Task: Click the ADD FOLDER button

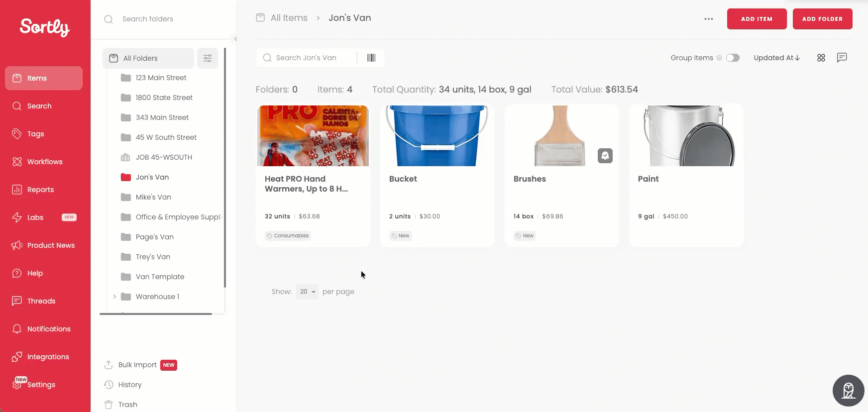Action: (822, 19)
